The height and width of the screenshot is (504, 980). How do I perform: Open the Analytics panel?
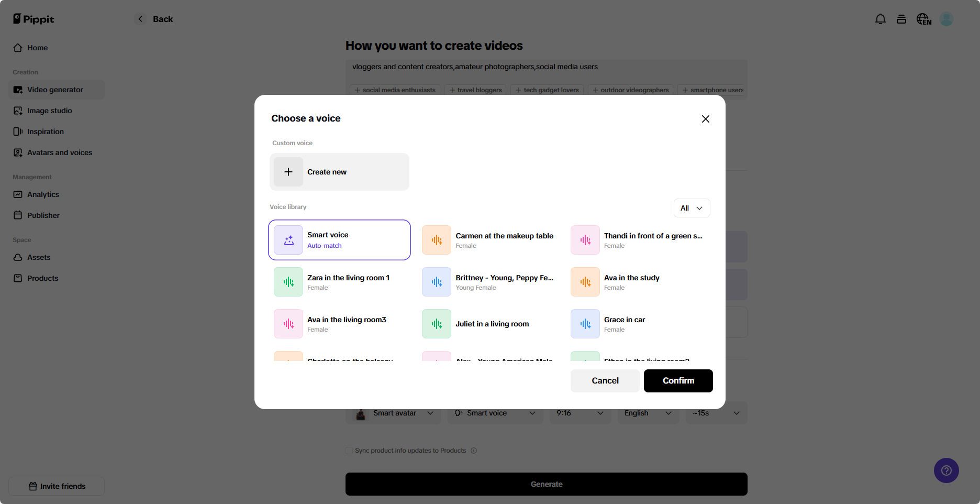(43, 194)
